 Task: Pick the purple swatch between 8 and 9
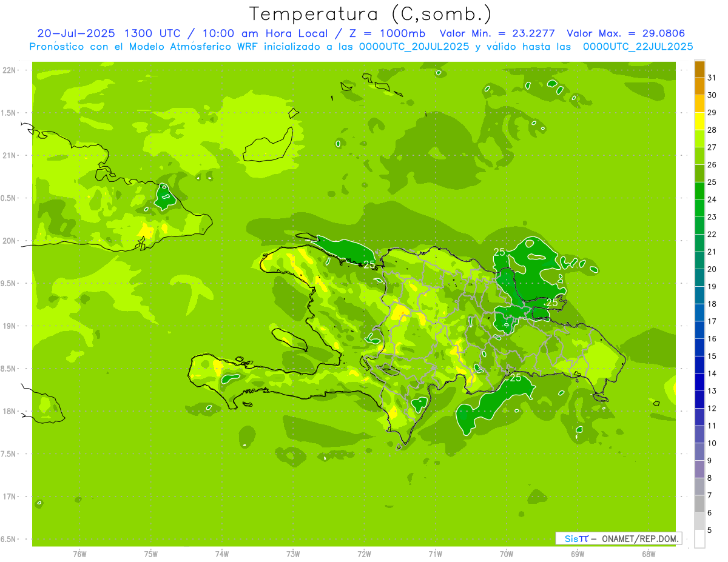[x=699, y=469]
